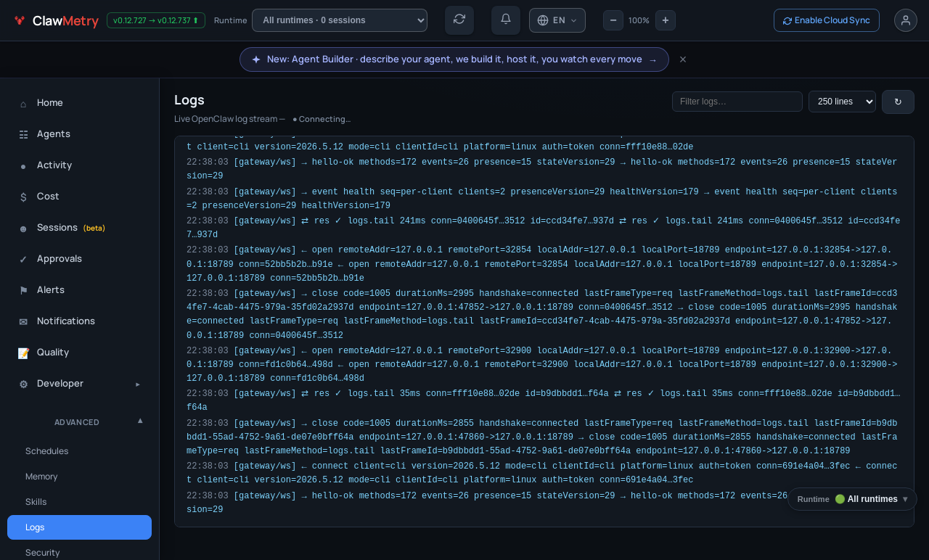The height and width of the screenshot is (560, 929).
Task: Click the Alerts flag icon
Action: coord(23,291)
